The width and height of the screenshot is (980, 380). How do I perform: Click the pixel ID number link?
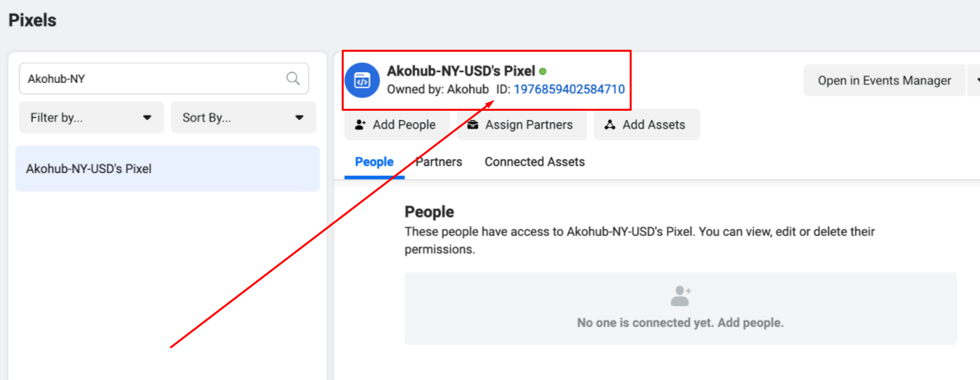(569, 89)
